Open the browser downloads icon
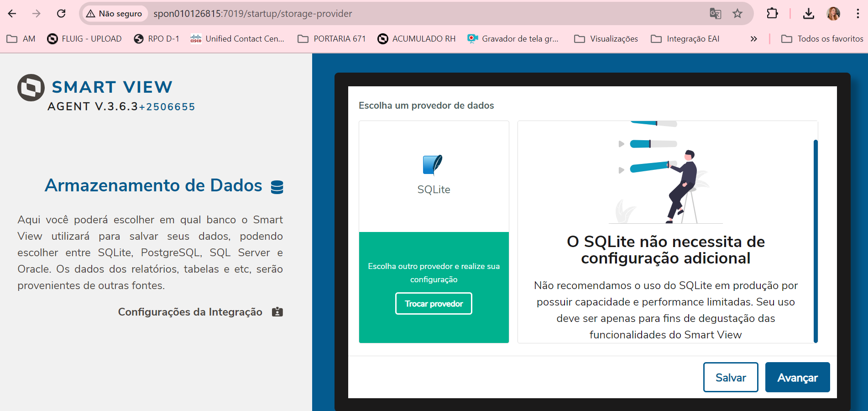The width and height of the screenshot is (868, 411). (809, 14)
